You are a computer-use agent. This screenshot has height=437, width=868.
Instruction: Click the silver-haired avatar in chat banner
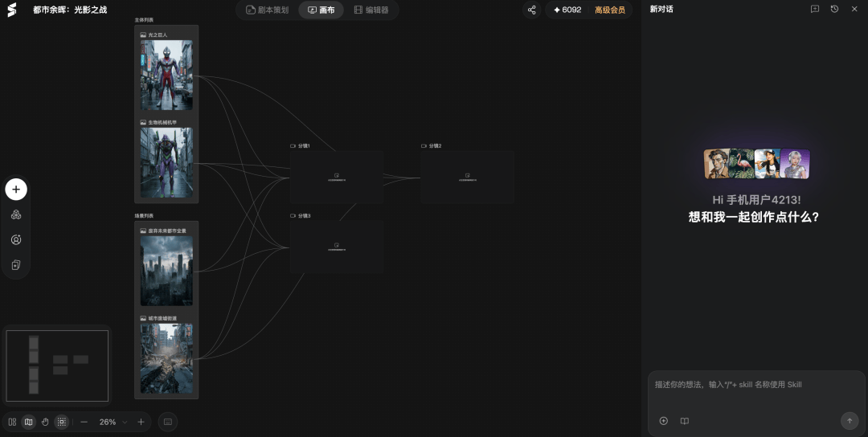(x=796, y=164)
